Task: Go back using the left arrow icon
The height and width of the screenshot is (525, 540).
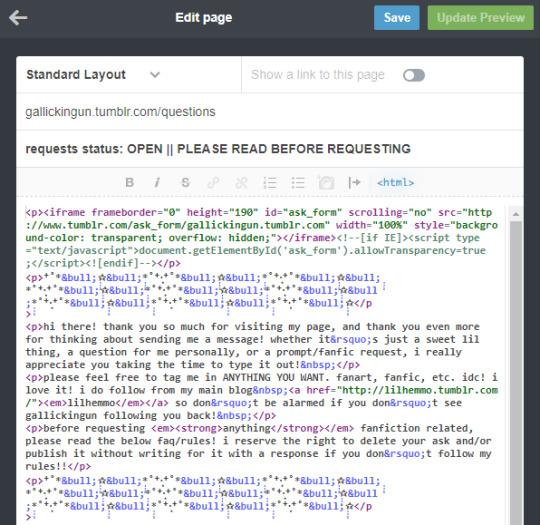Action: pos(18,18)
